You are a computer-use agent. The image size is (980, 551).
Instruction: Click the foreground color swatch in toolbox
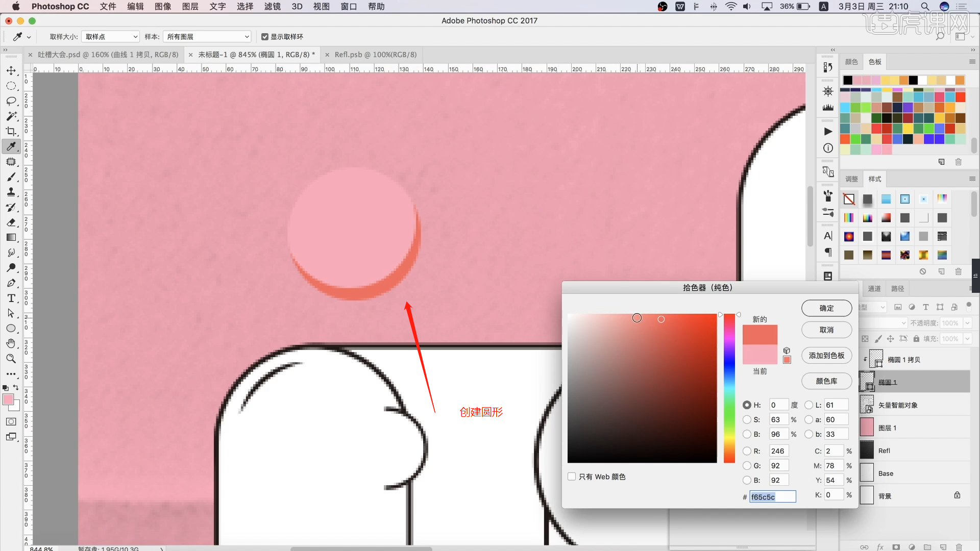[x=8, y=399]
